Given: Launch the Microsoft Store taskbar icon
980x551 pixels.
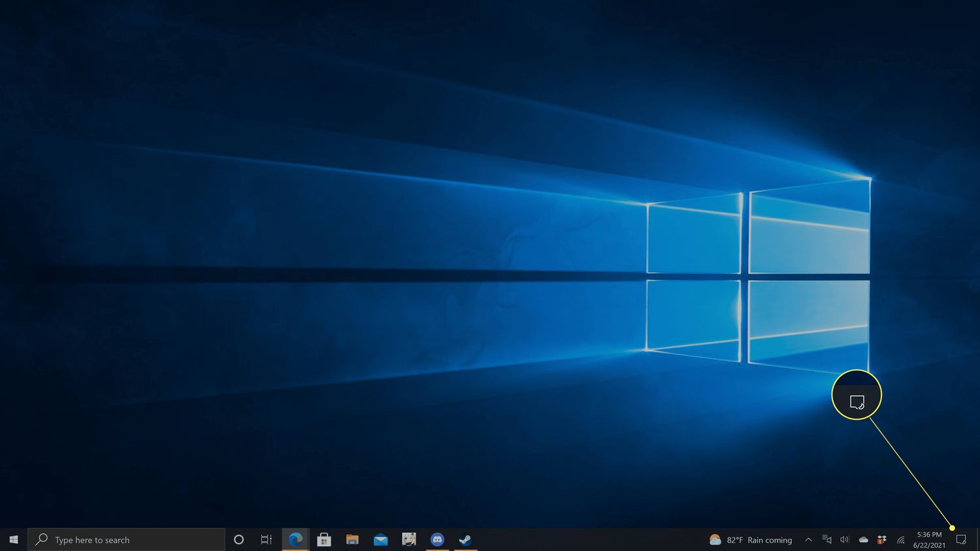Looking at the screenshot, I should click(324, 540).
